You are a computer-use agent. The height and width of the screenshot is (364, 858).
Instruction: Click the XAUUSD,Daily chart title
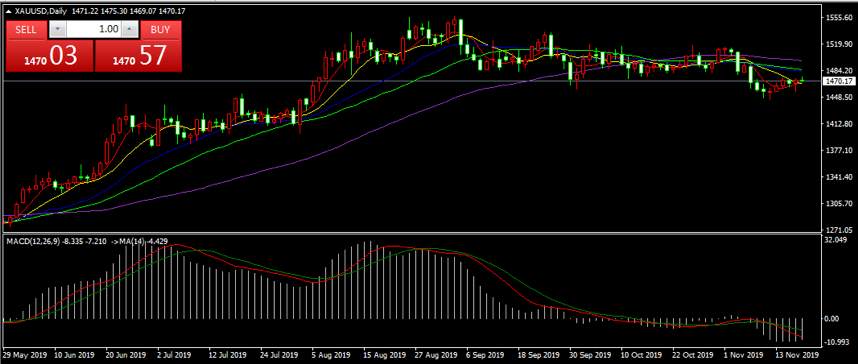pos(42,11)
